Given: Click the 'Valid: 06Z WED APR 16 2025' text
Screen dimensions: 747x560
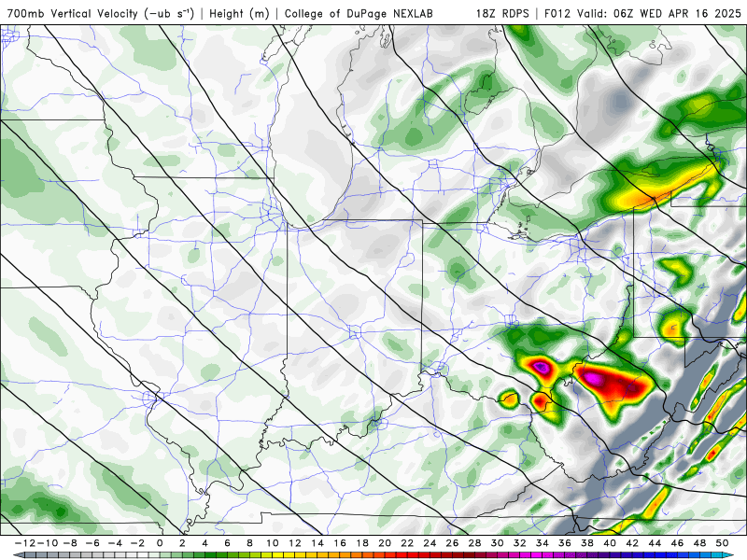Looking at the screenshot, I should click(659, 13).
